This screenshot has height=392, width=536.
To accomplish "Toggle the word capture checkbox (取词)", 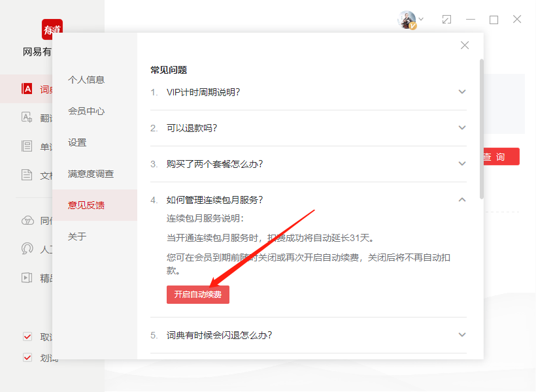I will 27,336.
